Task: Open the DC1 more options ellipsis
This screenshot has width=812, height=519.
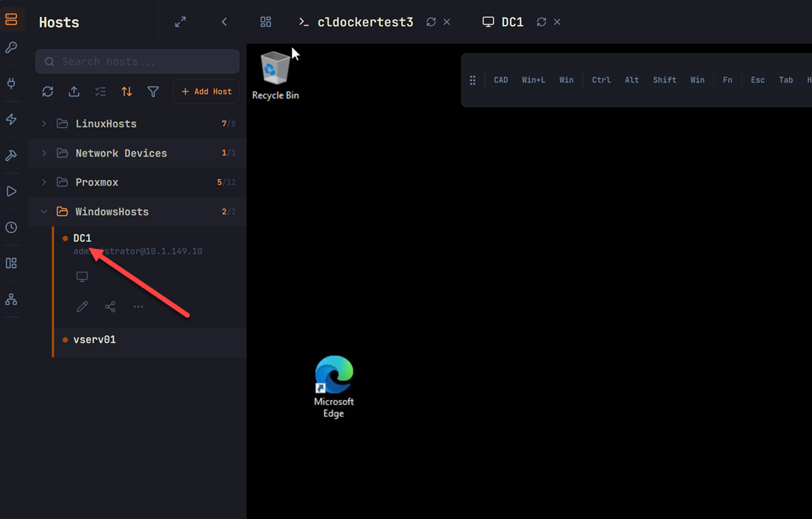Action: pyautogui.click(x=138, y=307)
